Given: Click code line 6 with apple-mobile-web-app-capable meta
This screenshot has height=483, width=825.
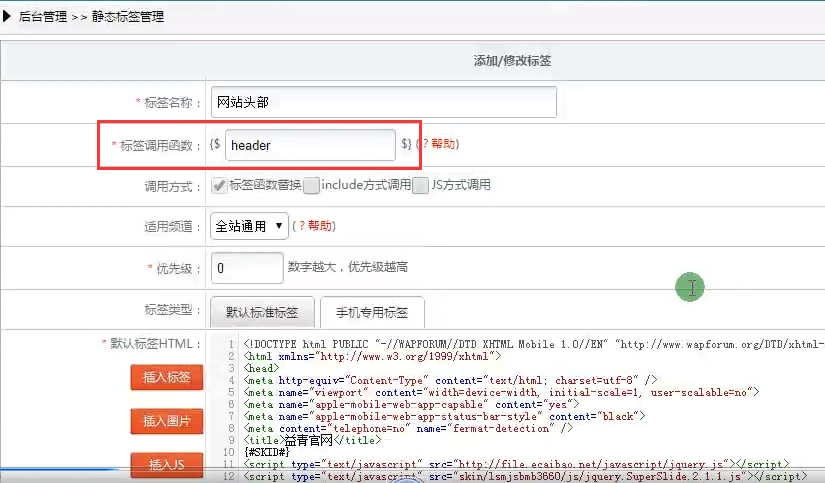Looking at the screenshot, I should click(x=411, y=404).
